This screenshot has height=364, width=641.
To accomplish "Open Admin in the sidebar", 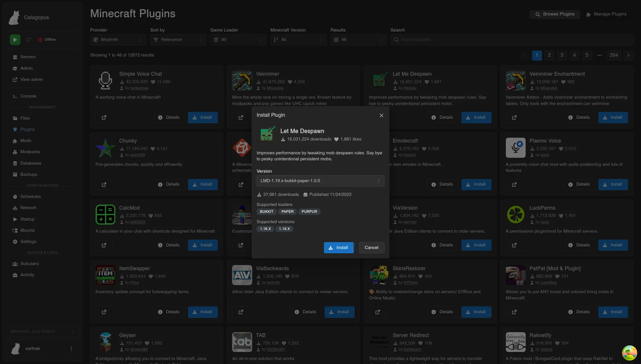I will click(x=27, y=68).
